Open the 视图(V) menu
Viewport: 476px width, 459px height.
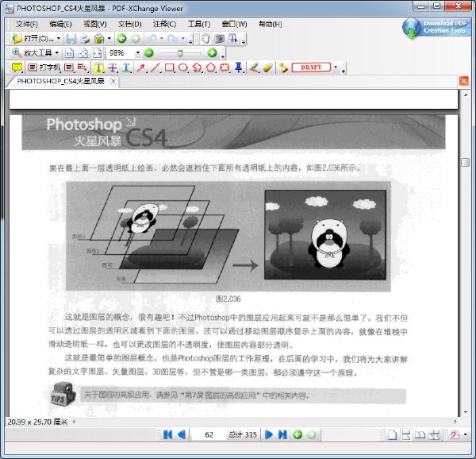[95, 24]
